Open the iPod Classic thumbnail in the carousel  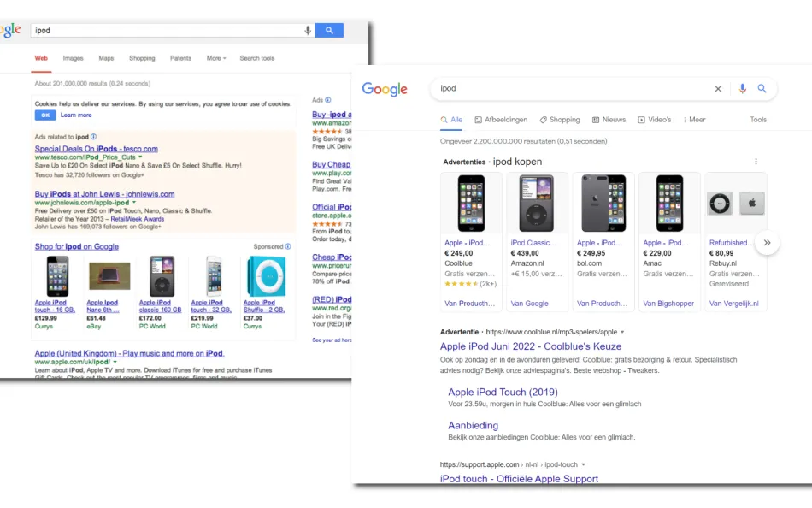536,202
